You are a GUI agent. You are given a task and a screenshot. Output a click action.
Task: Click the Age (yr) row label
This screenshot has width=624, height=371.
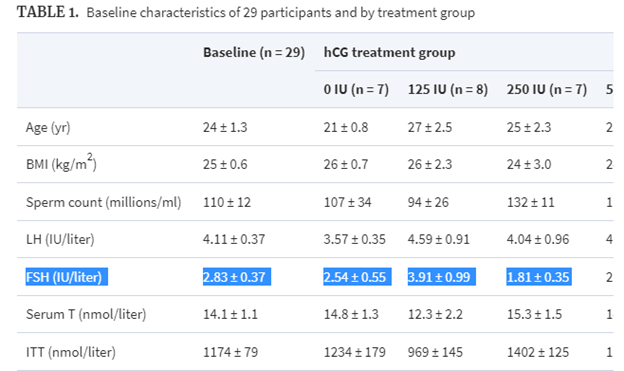click(48, 127)
